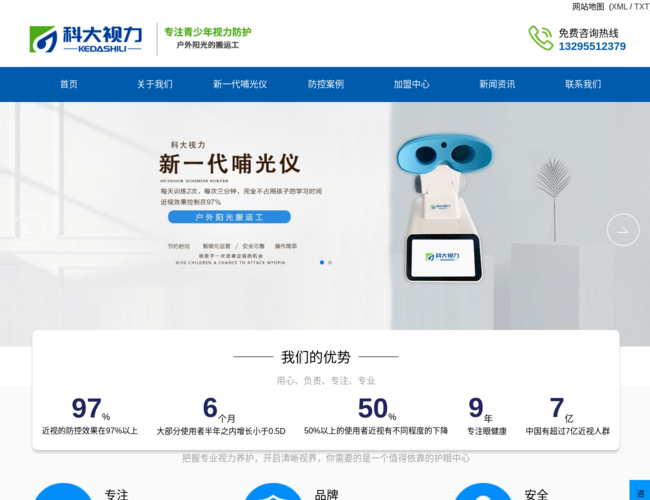Open the blue consultation side button
Viewport: 650px width, 500px height.
(640, 490)
